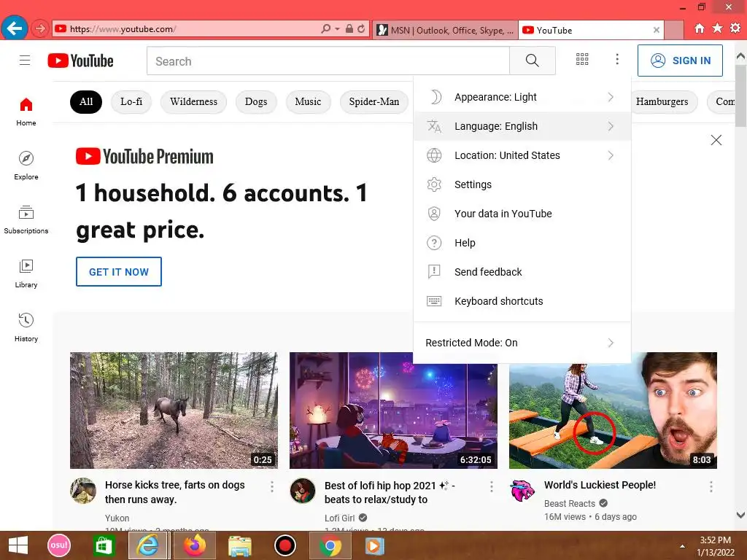Open Subscriptions in the sidebar
747x560 pixels.
pyautogui.click(x=26, y=219)
